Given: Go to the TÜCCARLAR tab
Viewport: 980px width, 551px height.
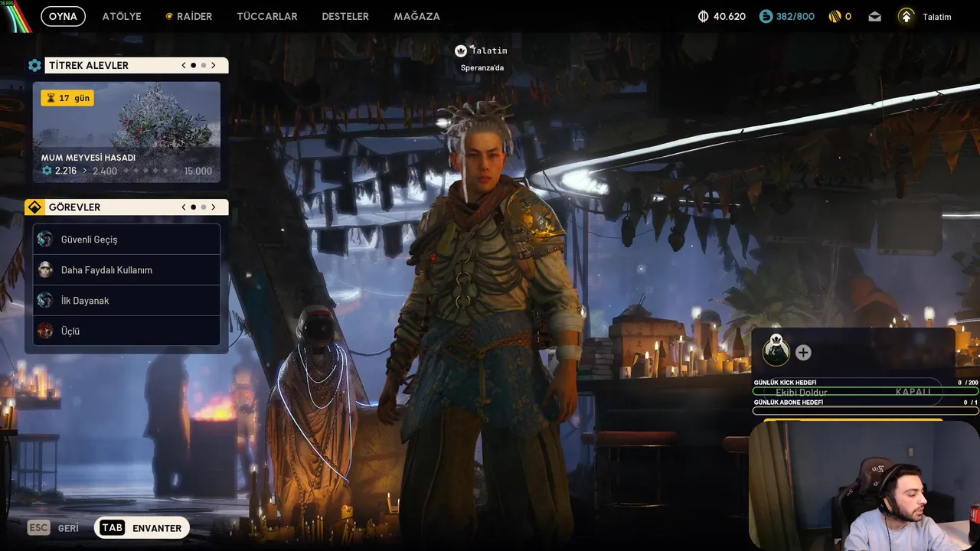Looking at the screenshot, I should point(267,16).
